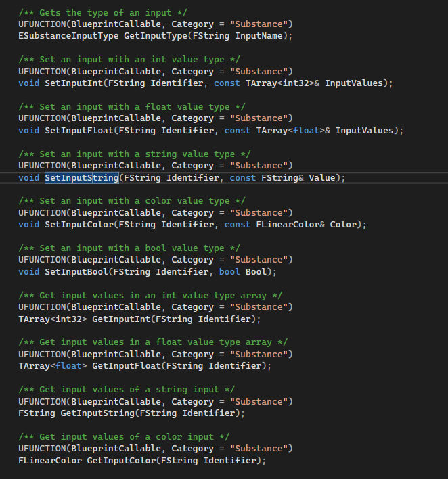
Task: Click the GetInputInt function name
Action: [x=121, y=319]
